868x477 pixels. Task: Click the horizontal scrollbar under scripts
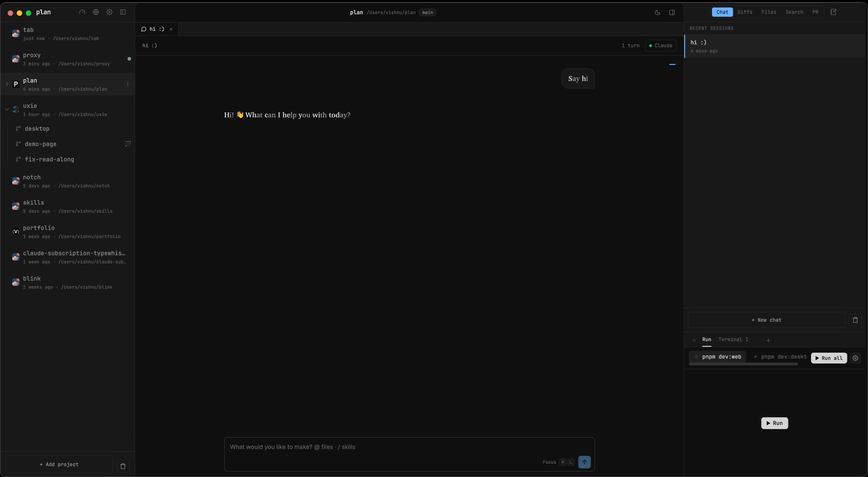pyautogui.click(x=743, y=364)
